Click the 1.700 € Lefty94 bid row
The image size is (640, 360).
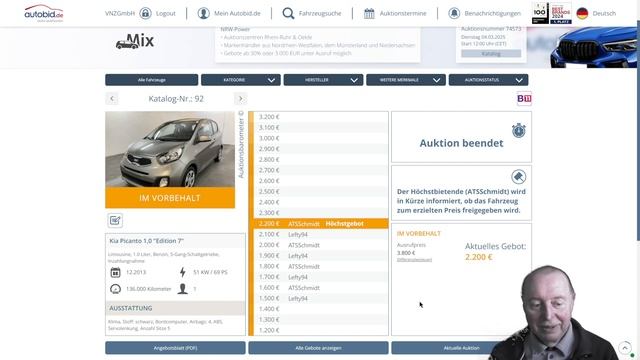321,277
